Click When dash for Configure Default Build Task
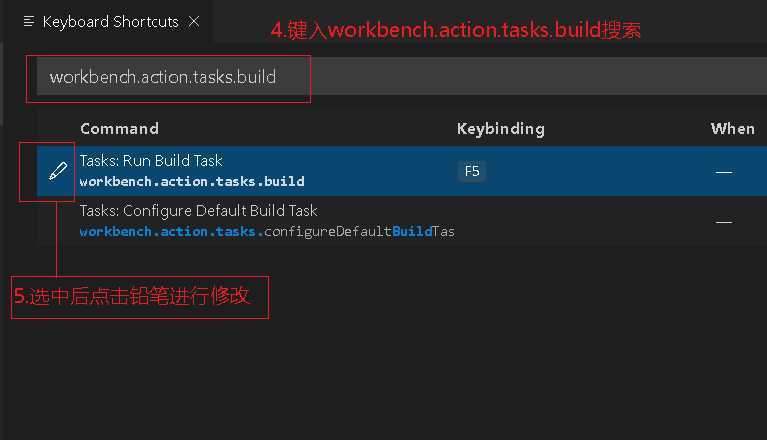 (723, 222)
